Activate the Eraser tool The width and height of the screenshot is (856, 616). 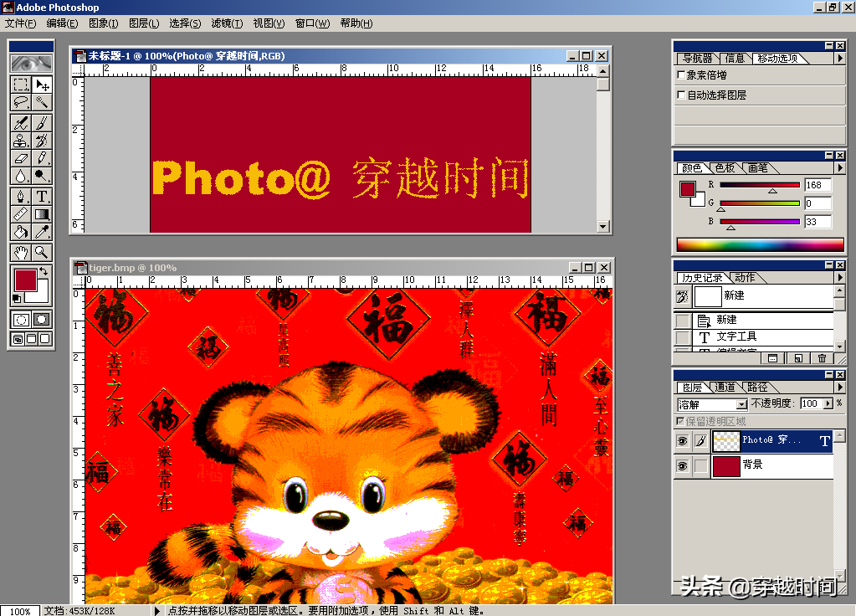[x=21, y=157]
